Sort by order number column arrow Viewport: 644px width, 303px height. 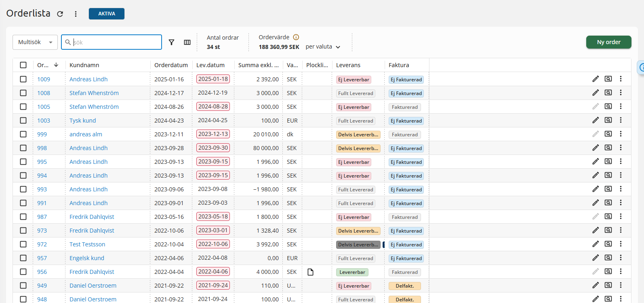pos(56,65)
